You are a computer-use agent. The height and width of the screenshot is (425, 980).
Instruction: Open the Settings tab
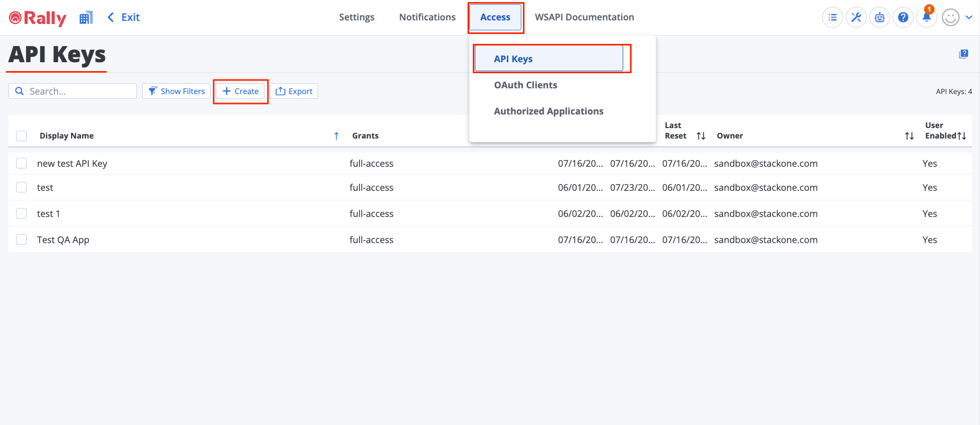click(x=357, y=17)
